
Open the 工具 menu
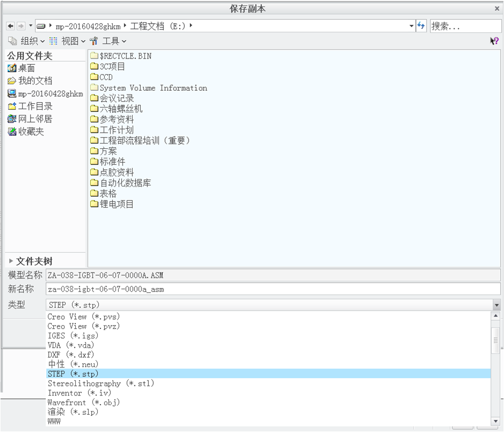point(108,41)
